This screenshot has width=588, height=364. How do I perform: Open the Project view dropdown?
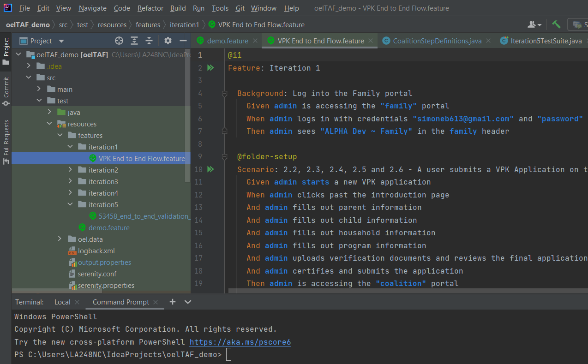pos(61,41)
